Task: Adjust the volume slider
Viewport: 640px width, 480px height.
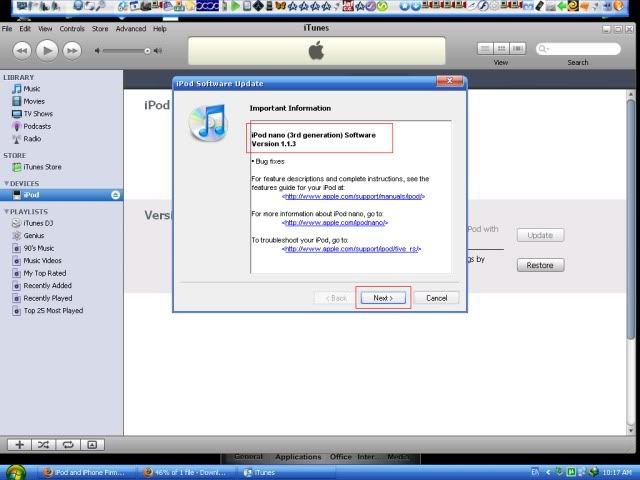Action: [x=147, y=50]
